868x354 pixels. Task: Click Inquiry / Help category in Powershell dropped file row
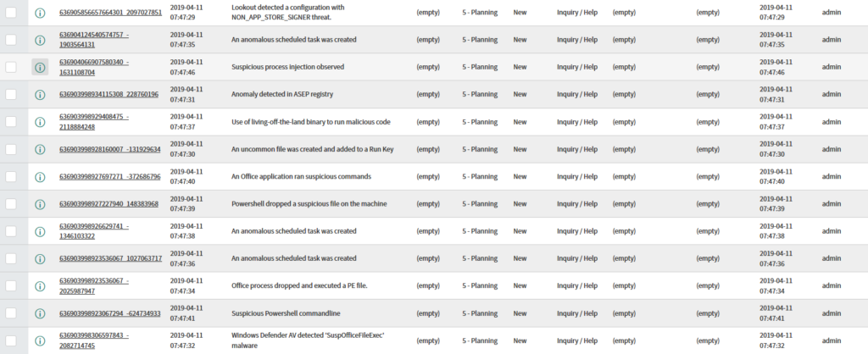577,204
